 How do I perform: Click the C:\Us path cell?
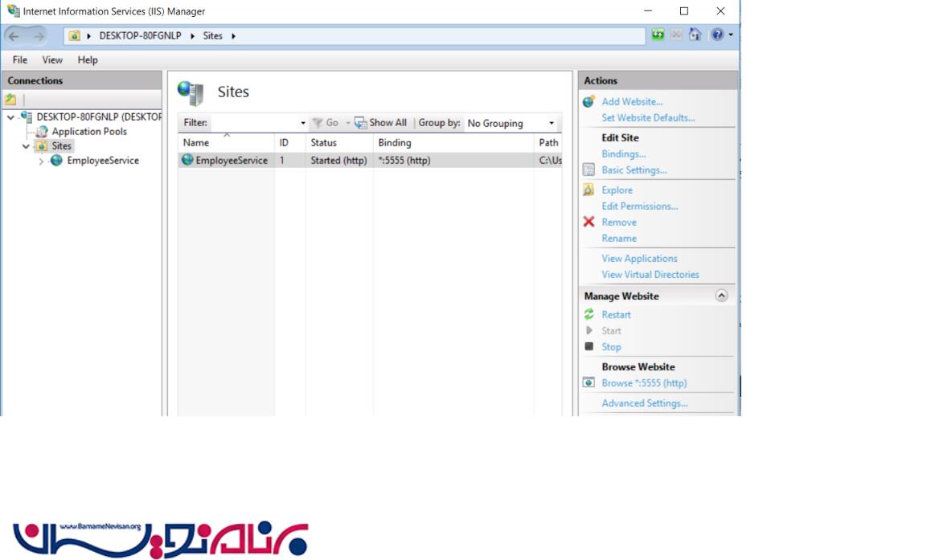tap(550, 160)
